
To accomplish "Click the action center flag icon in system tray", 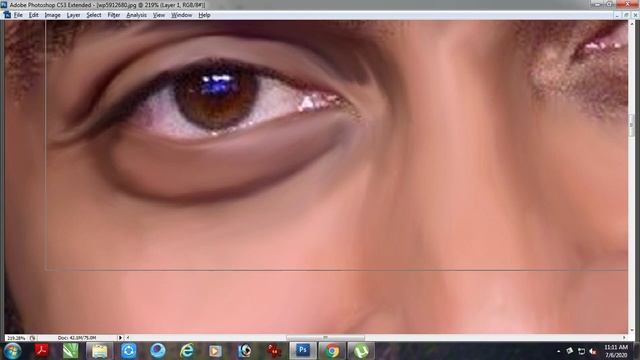I will click(x=569, y=351).
